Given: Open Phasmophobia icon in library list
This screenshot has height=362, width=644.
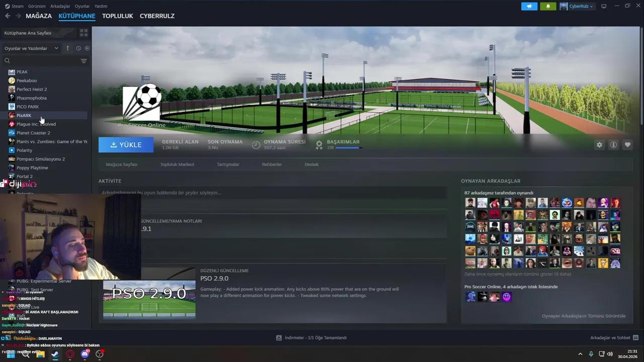Looking at the screenshot, I should click(x=12, y=98).
